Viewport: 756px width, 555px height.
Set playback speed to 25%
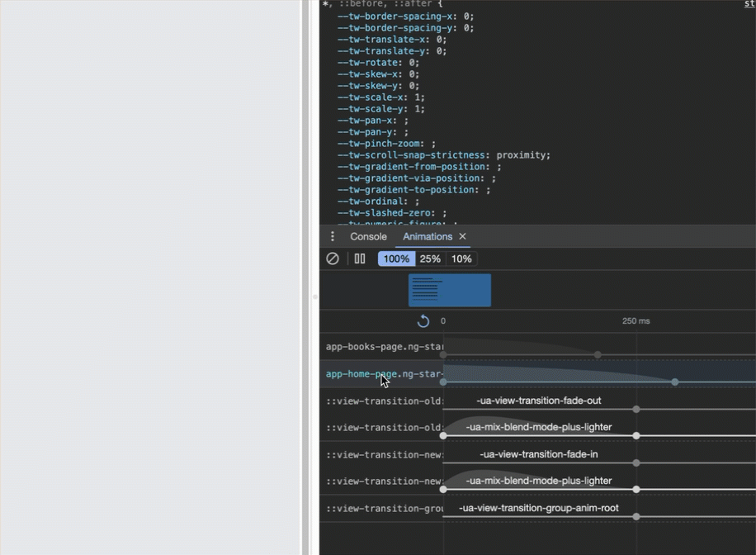pos(430,259)
